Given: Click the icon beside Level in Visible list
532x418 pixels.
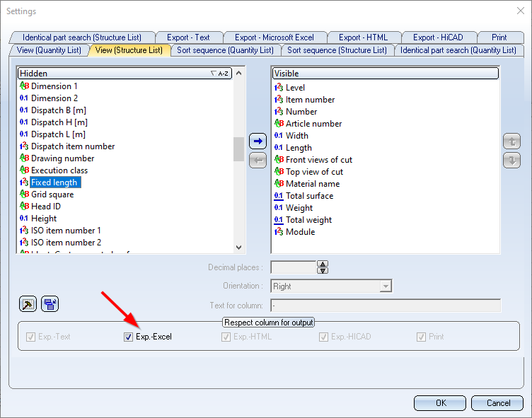Looking at the screenshot, I should [279, 88].
